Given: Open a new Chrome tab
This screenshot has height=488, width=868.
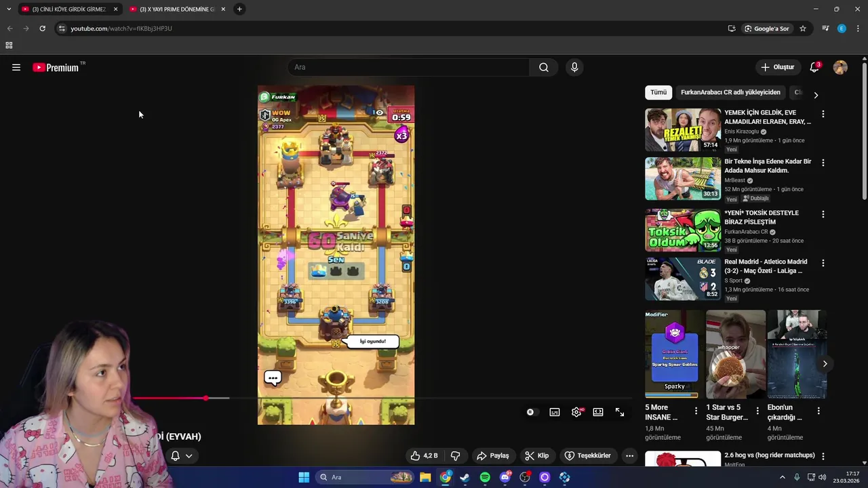Looking at the screenshot, I should pyautogui.click(x=239, y=9).
